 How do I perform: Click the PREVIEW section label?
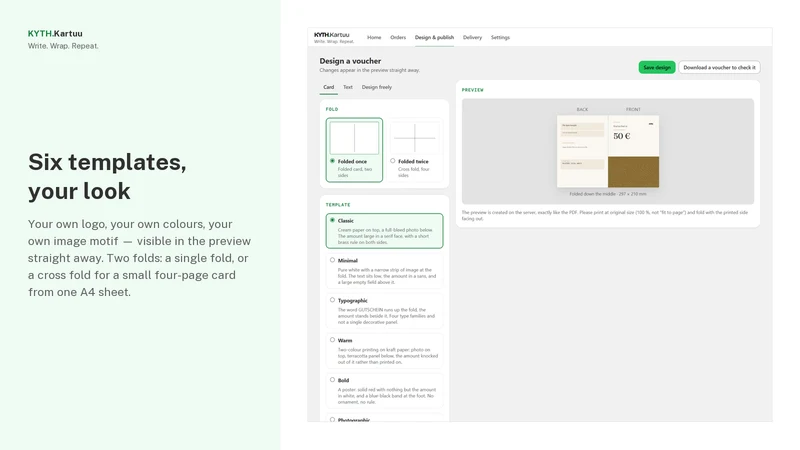(x=472, y=90)
